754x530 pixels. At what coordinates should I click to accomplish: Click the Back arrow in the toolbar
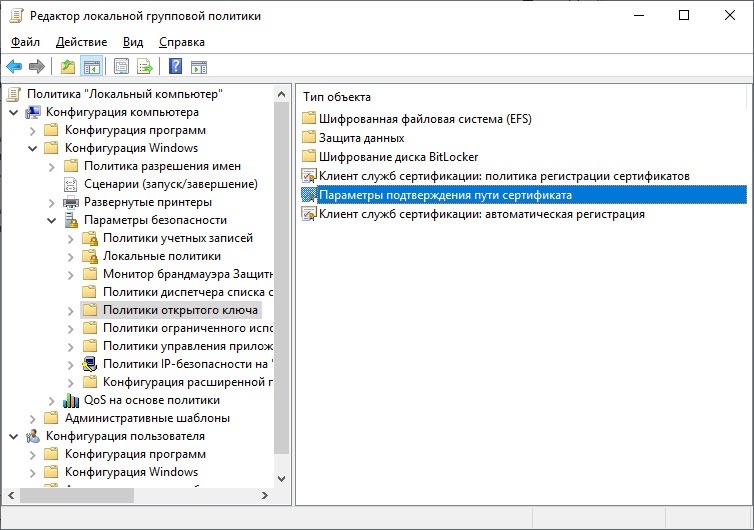[14, 67]
